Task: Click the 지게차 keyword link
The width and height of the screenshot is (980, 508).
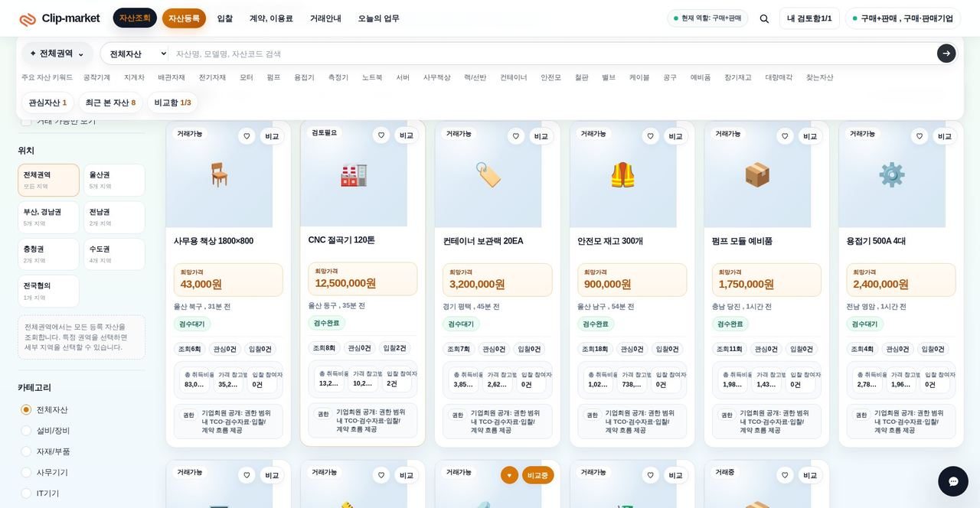Action: pyautogui.click(x=134, y=78)
